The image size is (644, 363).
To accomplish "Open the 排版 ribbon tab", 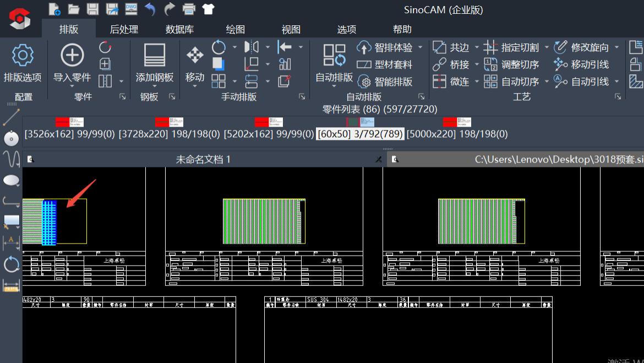I will tap(69, 29).
